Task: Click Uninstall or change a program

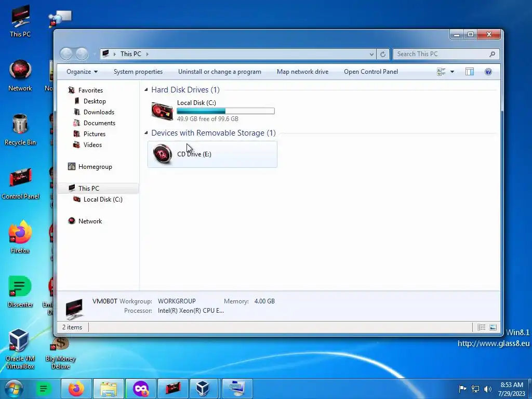Action: point(220,72)
